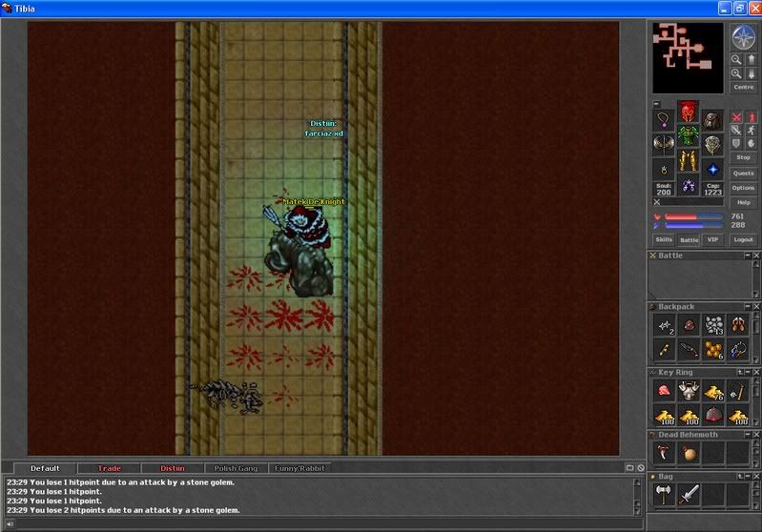This screenshot has height=532, width=762.
Task: Close the Dead Behemoth container
Action: click(x=756, y=435)
